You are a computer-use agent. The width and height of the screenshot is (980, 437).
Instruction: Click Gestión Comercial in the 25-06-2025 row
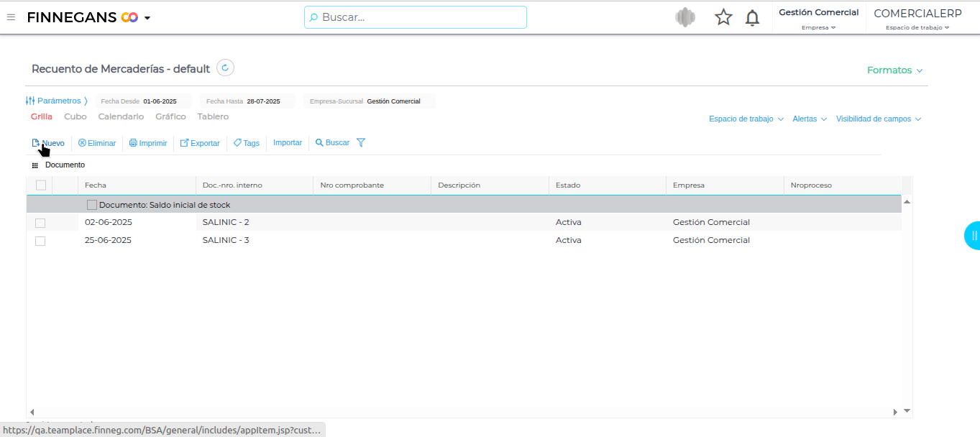pyautogui.click(x=711, y=241)
